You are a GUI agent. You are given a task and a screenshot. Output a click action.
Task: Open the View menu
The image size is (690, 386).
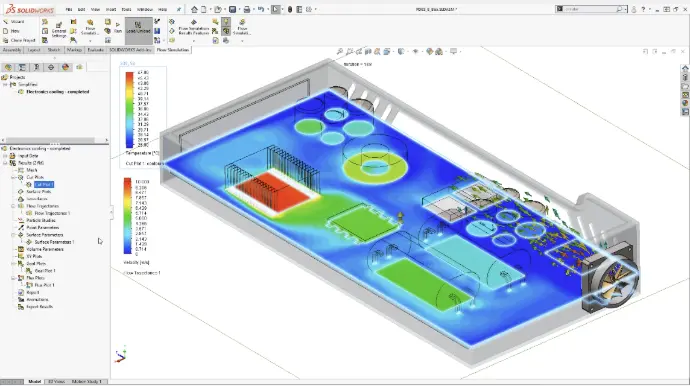tap(95, 9)
